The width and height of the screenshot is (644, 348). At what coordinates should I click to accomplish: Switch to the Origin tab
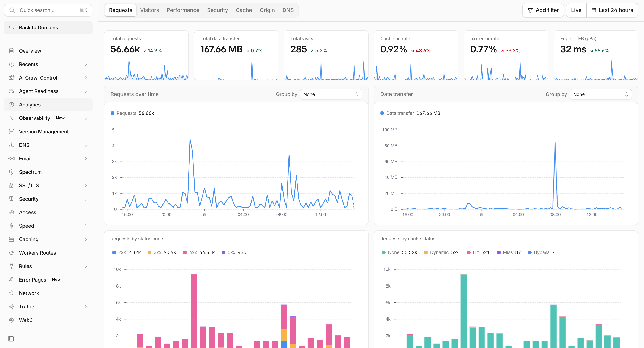(267, 10)
